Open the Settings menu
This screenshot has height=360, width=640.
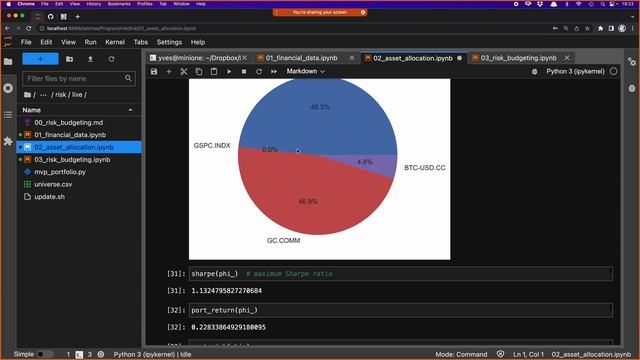click(169, 42)
